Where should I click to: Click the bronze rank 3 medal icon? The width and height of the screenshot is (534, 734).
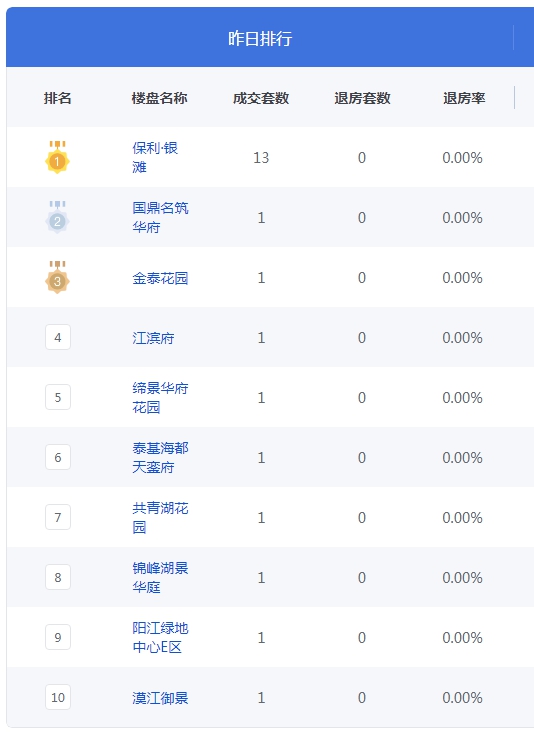[58, 278]
